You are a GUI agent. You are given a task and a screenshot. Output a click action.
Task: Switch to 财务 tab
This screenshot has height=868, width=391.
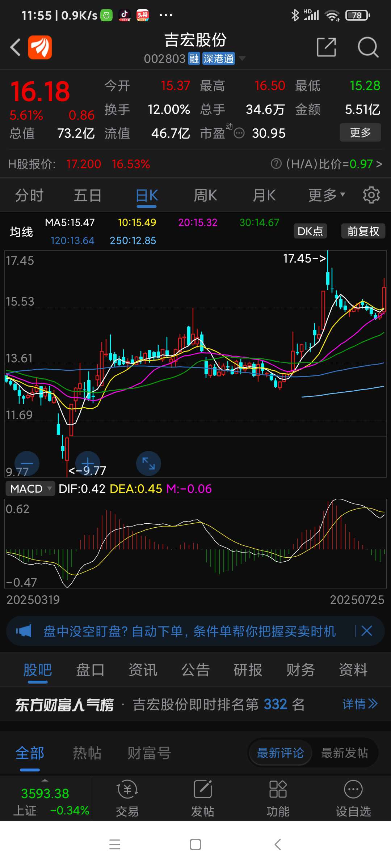click(300, 670)
